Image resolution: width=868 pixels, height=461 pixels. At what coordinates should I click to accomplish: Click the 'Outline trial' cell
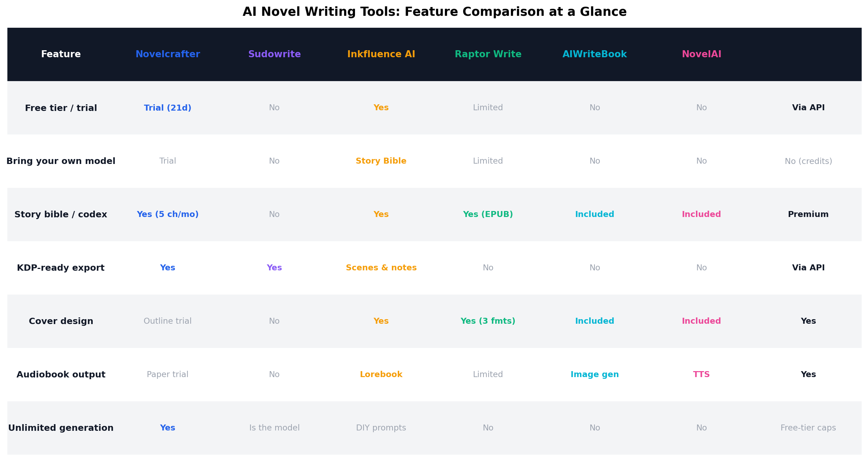[167, 321]
